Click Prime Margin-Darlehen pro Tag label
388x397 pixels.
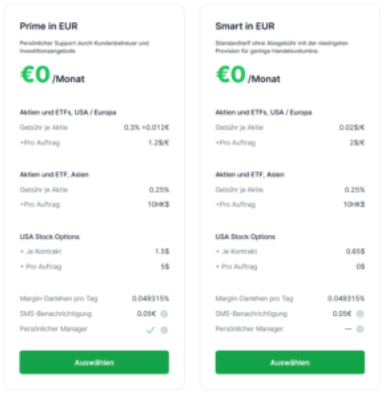[59, 298]
